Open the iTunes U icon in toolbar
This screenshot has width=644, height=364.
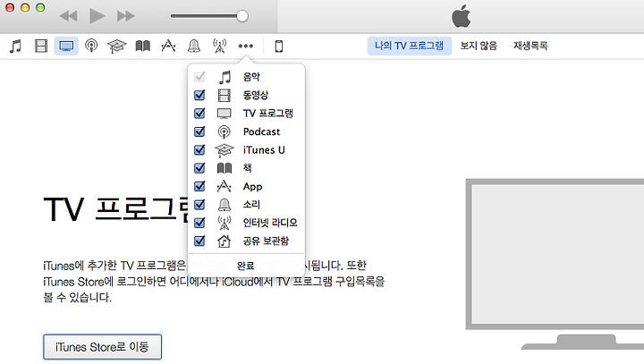pos(116,46)
